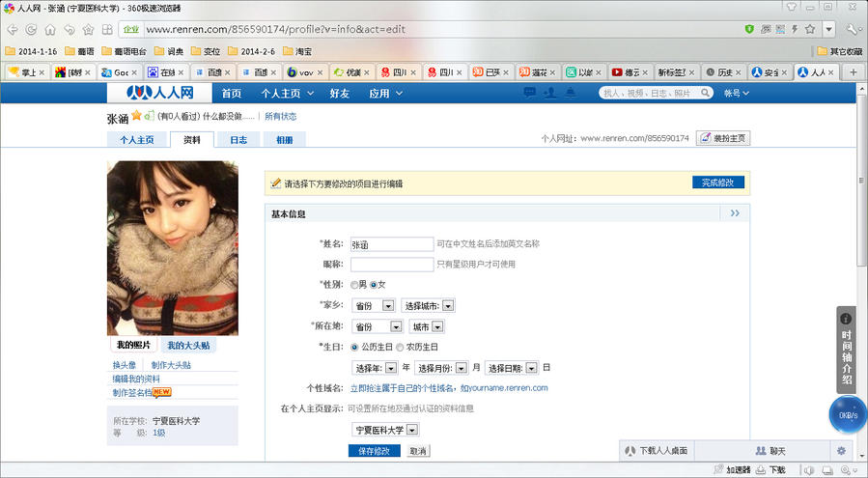Open the browser home page icon

click(x=50, y=29)
